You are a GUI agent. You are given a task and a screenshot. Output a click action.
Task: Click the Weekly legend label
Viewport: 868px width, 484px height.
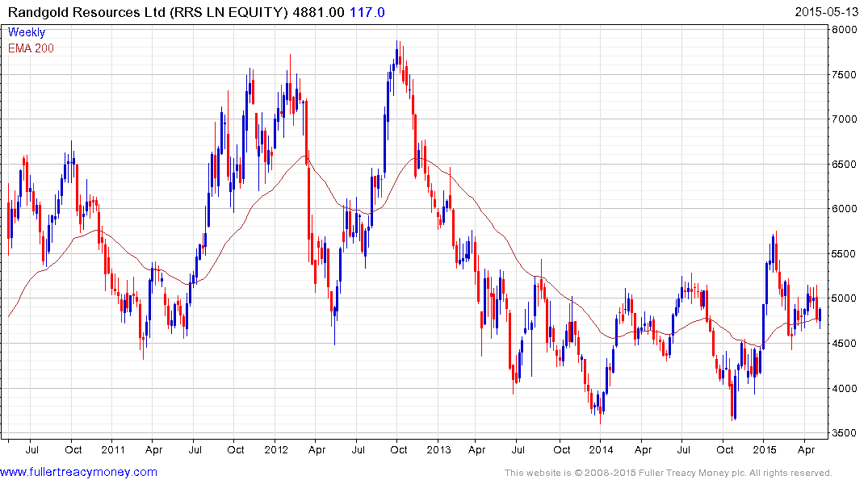point(27,32)
